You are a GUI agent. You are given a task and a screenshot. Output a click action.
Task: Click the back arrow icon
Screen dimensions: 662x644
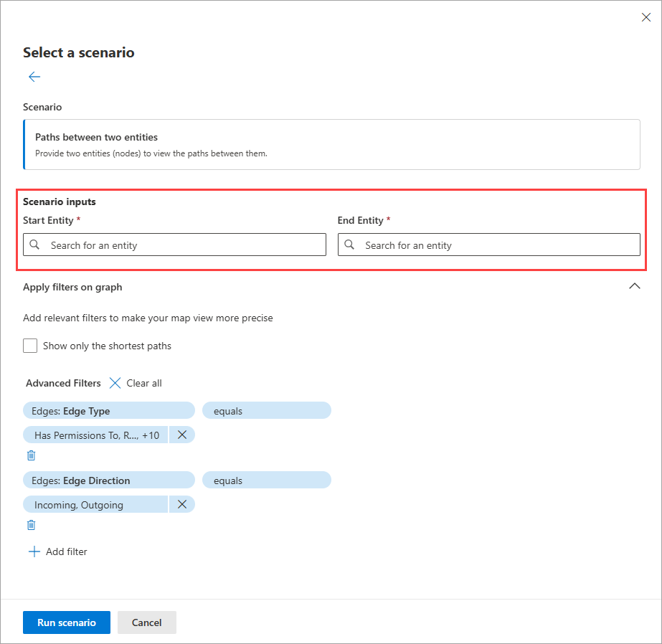(x=34, y=77)
